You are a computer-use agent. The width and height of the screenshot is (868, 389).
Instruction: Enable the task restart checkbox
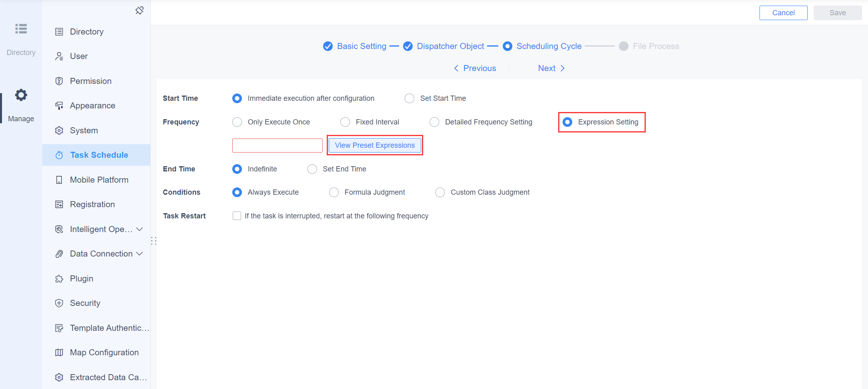(237, 216)
